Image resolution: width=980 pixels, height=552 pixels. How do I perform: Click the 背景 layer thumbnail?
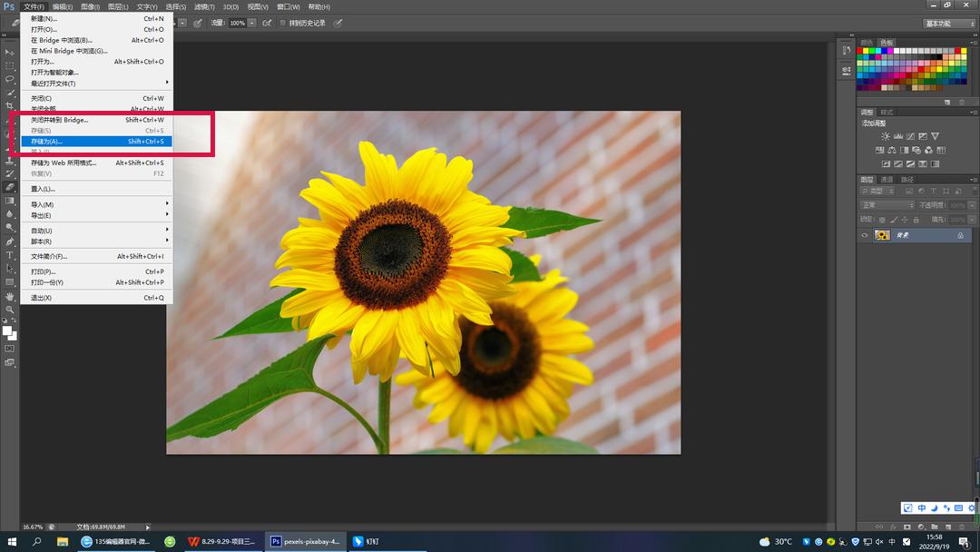882,235
